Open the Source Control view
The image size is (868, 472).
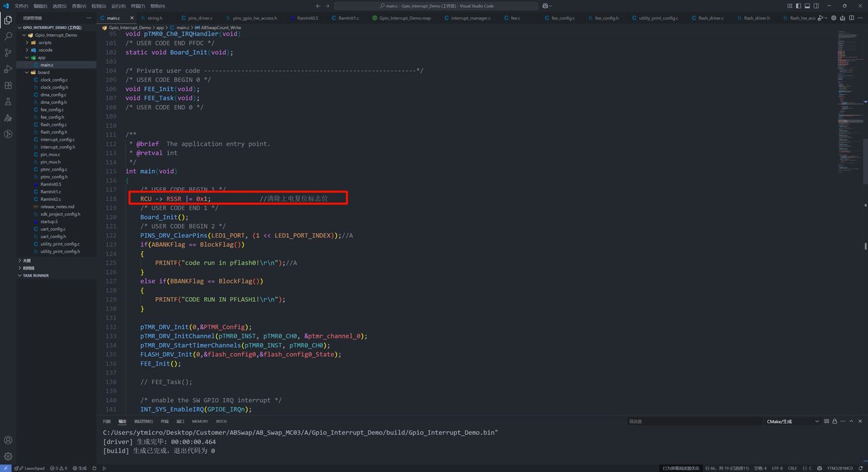click(8, 52)
